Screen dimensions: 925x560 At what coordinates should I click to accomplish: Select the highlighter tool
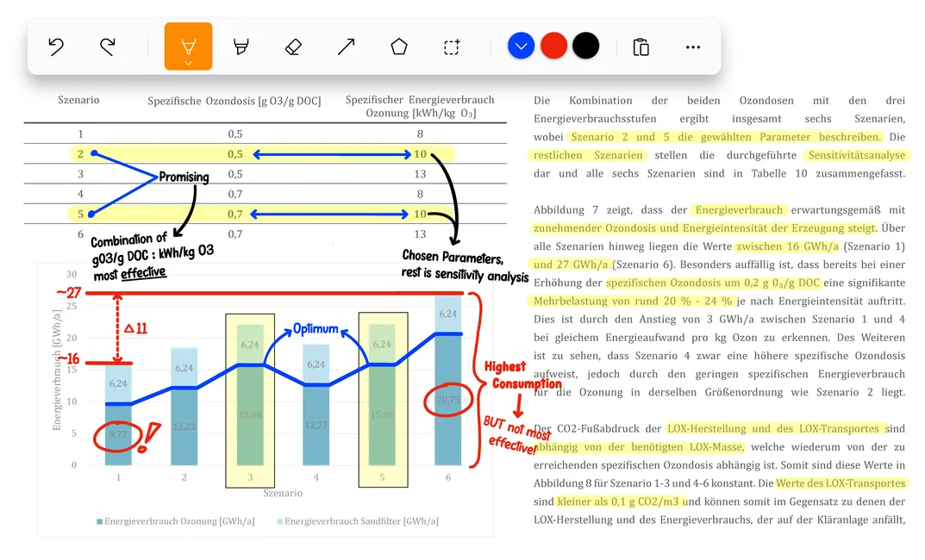click(241, 47)
